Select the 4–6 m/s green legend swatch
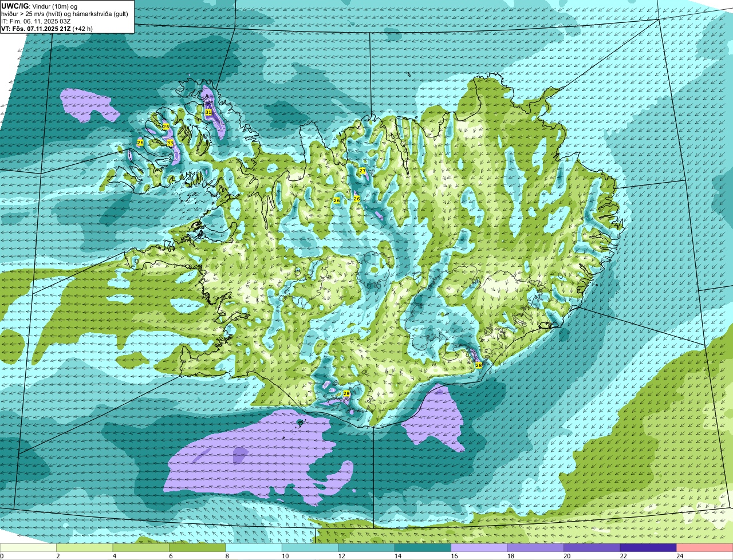This screenshot has width=733, height=560. [x=141, y=548]
